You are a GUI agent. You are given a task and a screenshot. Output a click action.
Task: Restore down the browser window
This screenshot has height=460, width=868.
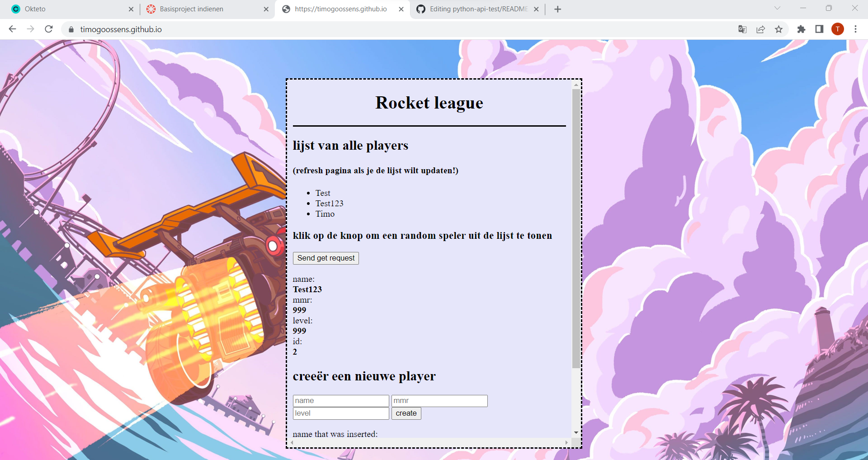click(x=829, y=8)
